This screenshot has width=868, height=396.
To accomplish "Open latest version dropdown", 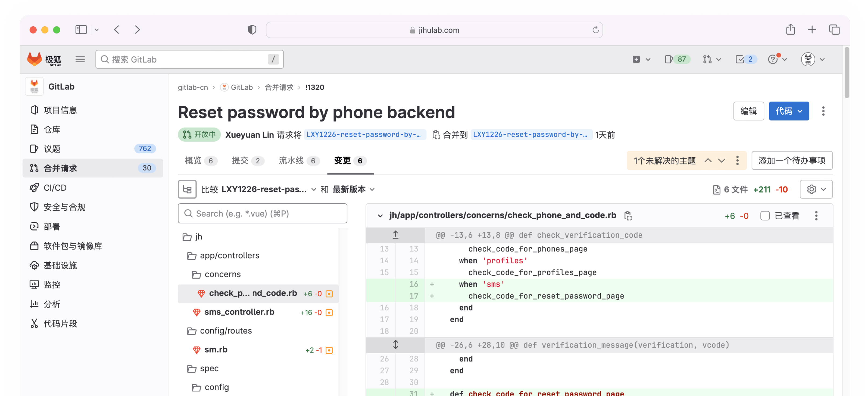I will (x=354, y=189).
